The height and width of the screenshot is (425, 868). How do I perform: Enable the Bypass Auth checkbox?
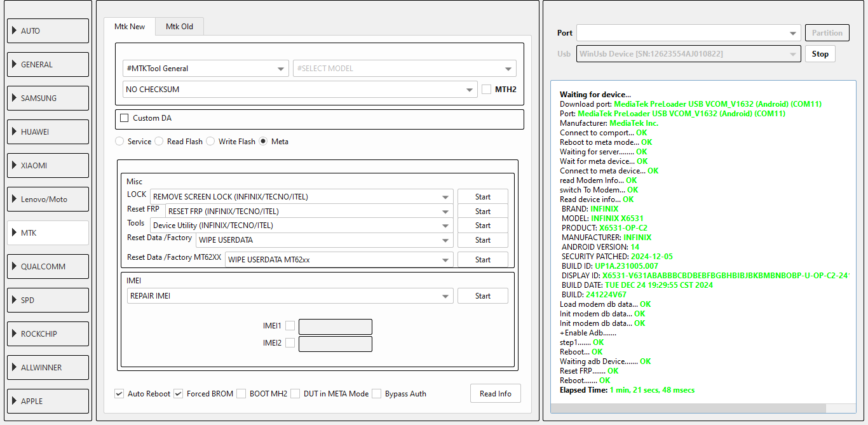click(376, 394)
